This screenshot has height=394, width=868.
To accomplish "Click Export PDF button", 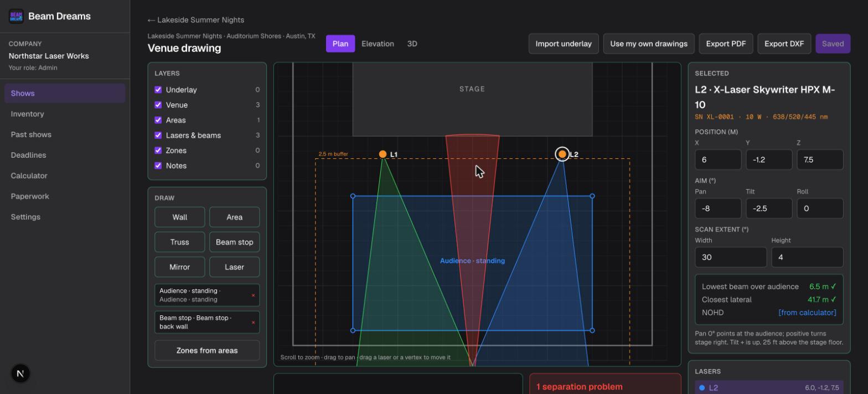I will (726, 44).
